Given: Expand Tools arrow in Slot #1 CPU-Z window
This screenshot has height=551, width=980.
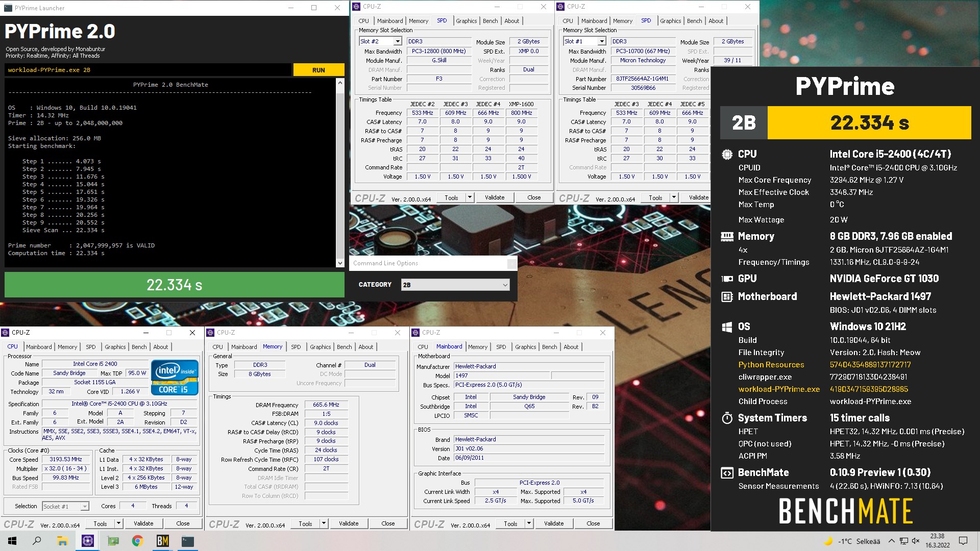Looking at the screenshot, I should pos(674,197).
